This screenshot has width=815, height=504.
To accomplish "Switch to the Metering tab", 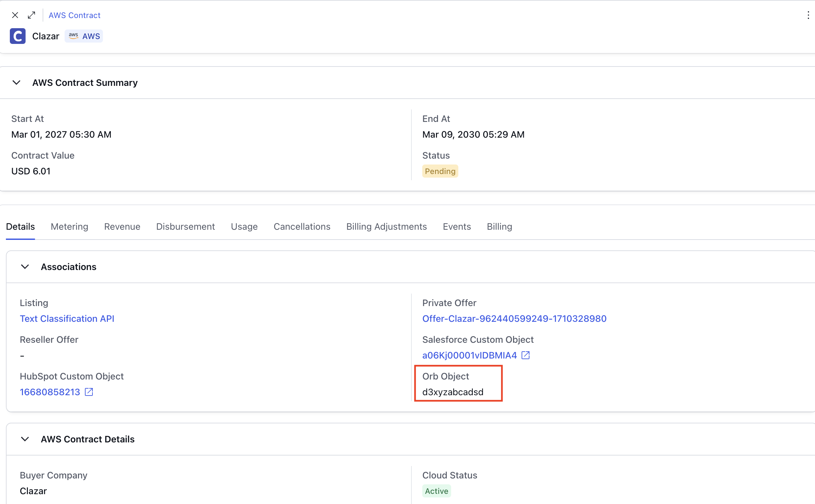I will [x=70, y=227].
